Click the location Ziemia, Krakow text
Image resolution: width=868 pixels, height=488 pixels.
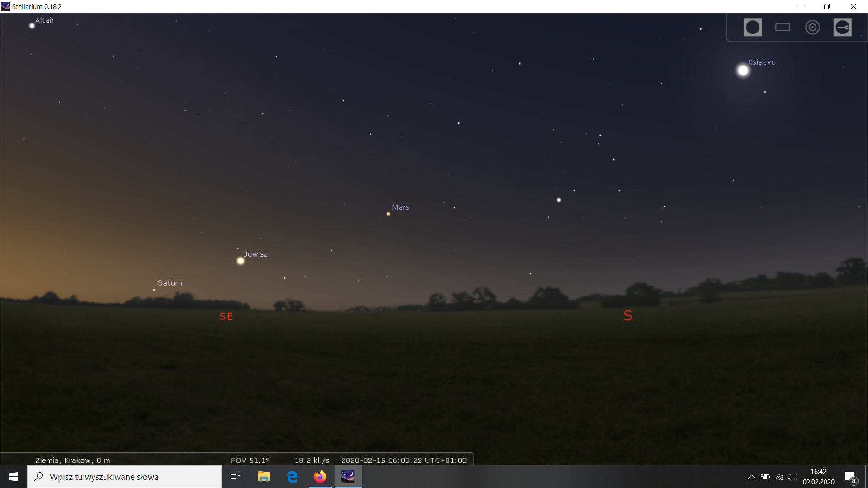pos(72,460)
